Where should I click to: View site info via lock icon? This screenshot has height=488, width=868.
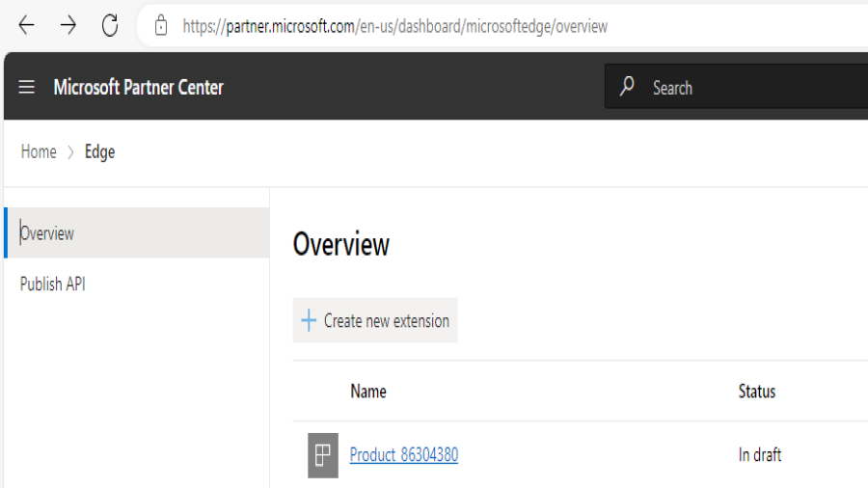tap(161, 25)
